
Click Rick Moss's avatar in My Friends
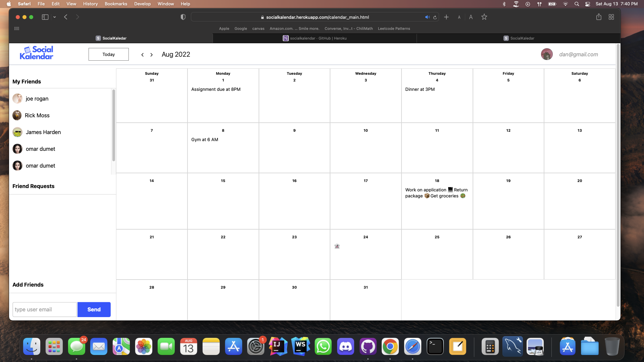click(17, 115)
